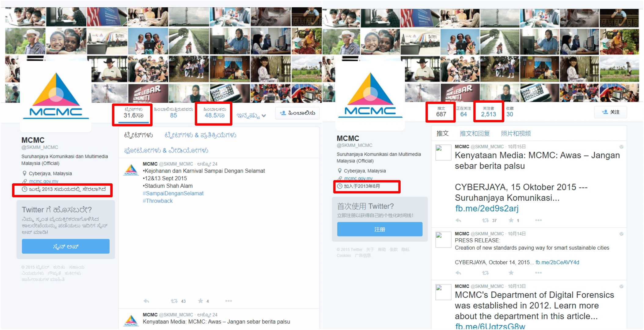Image resolution: width=644 pixels, height=330 pixels.
Task: Select the 推文 timeline tab
Action: point(442,134)
